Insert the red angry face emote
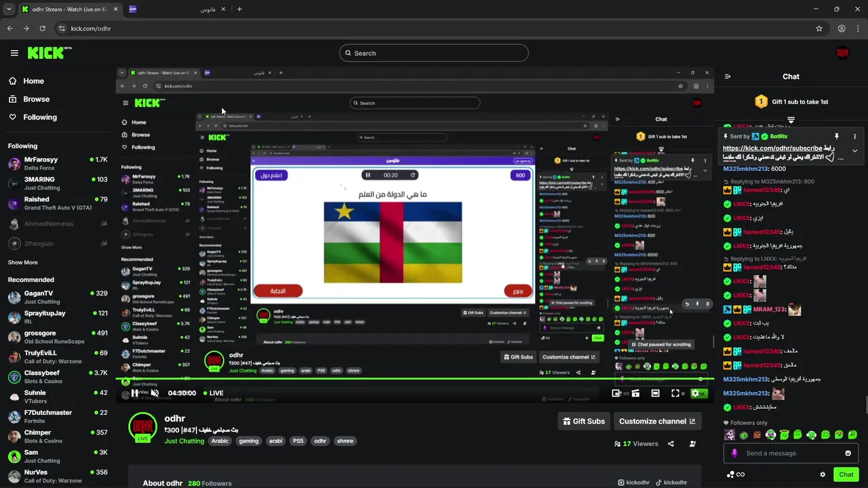The height and width of the screenshot is (488, 868). [757, 435]
